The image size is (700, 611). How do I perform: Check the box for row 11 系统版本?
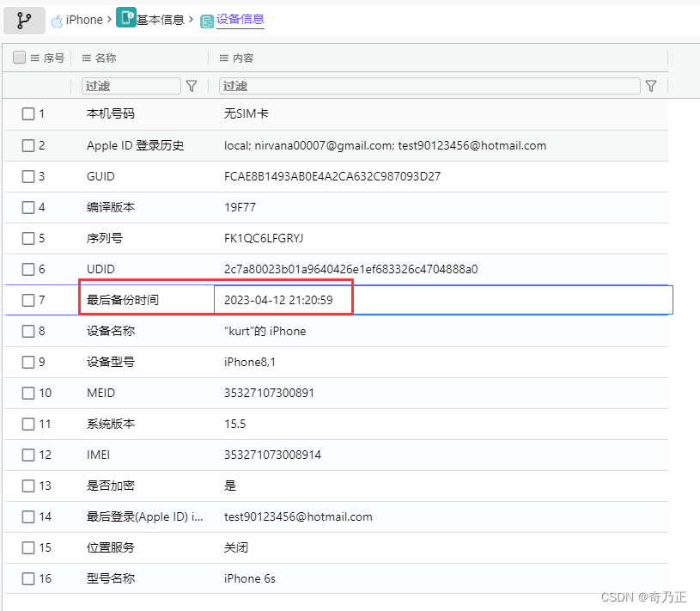tap(28, 424)
